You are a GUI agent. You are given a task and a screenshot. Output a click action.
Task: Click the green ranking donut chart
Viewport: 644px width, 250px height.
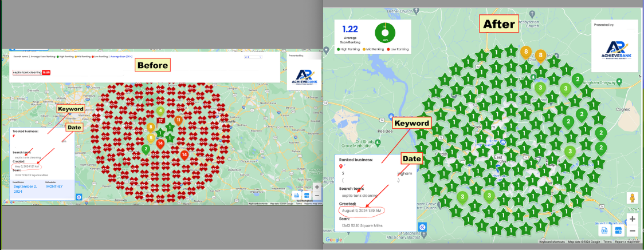coord(385,33)
